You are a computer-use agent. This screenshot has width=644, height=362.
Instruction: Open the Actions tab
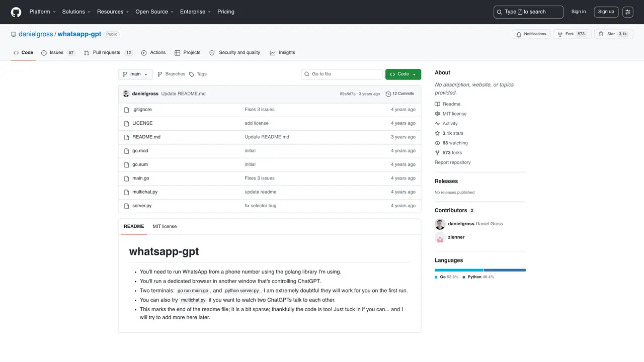(x=153, y=53)
